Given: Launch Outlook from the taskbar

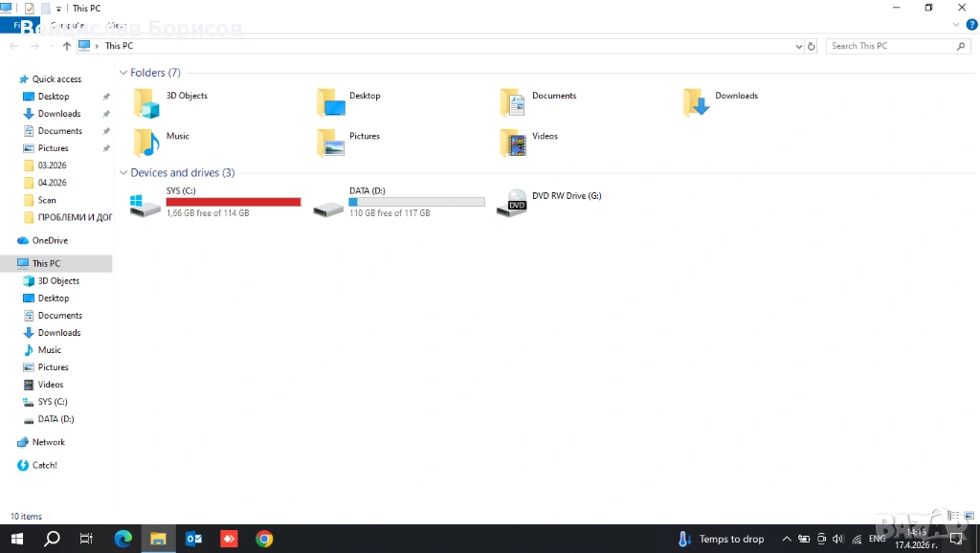Looking at the screenshot, I should (193, 539).
